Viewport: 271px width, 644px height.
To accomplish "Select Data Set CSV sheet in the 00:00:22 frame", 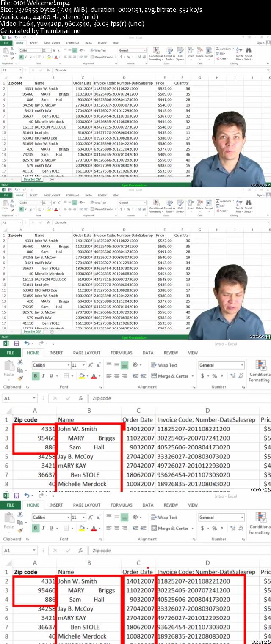I will (33, 179).
